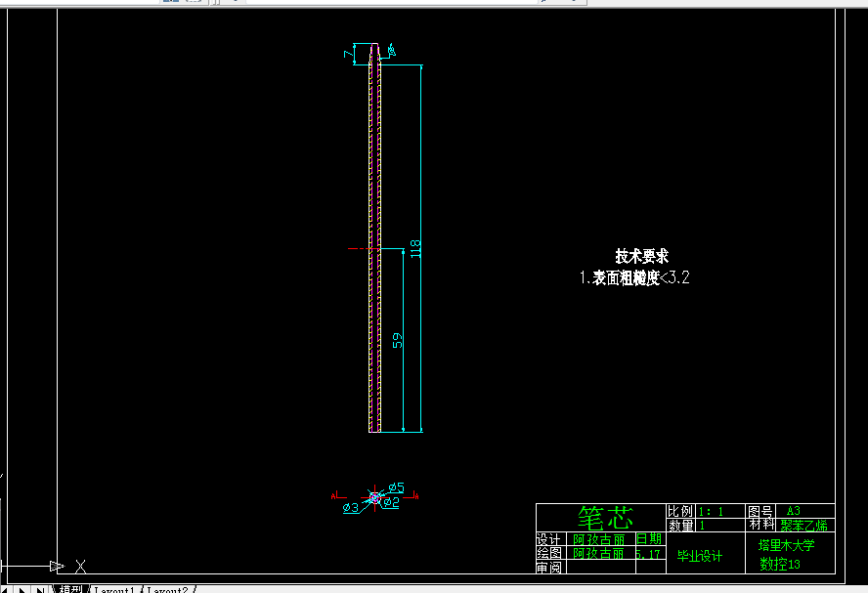This screenshot has width=868, height=593.
Task: Jump to the last tab with the end arrow
Action: (40, 589)
